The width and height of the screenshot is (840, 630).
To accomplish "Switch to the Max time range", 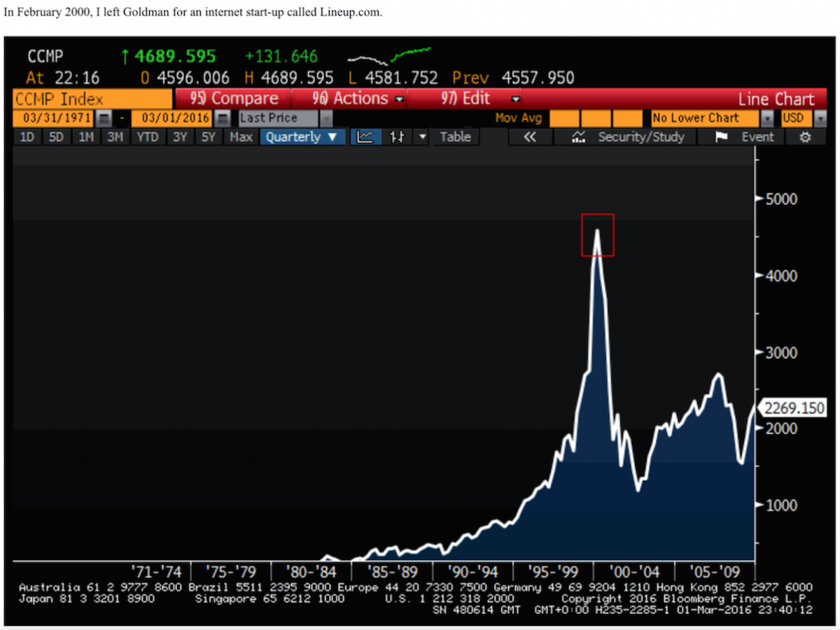I will coord(241,137).
